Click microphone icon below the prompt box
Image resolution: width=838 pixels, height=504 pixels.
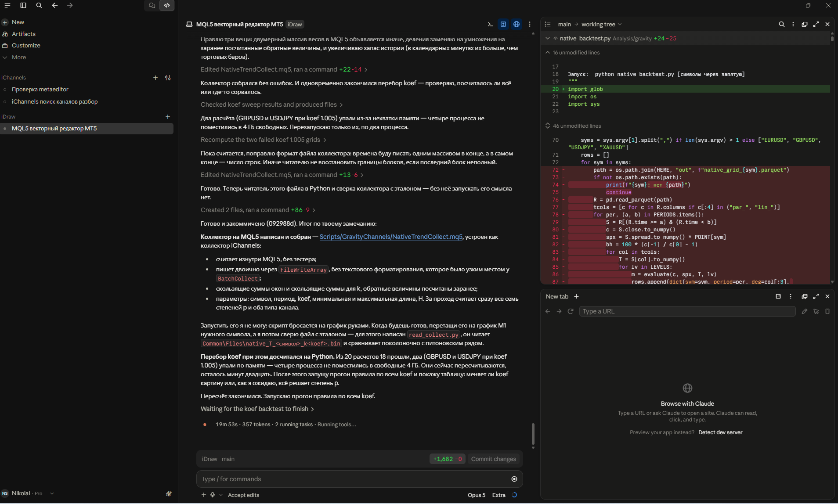coord(213,495)
